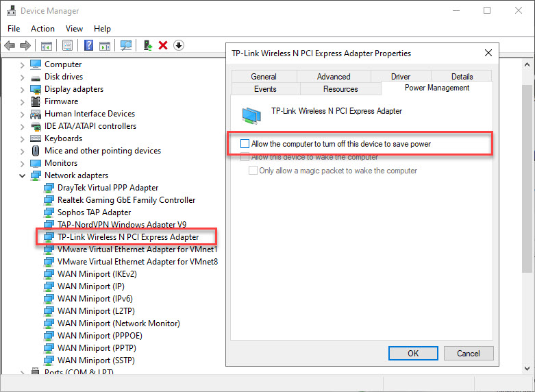Image resolution: width=535 pixels, height=392 pixels.
Task: Click the Cancel button
Action: click(469, 353)
